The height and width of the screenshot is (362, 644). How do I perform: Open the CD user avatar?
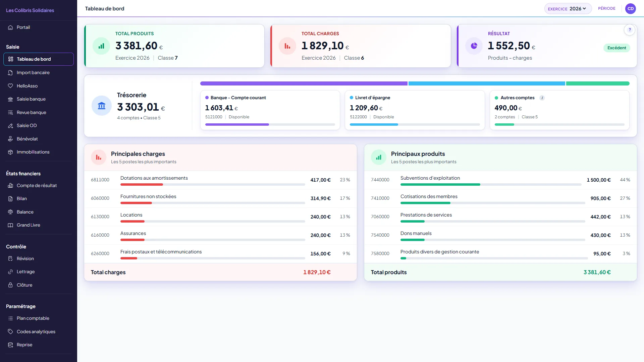click(x=631, y=9)
